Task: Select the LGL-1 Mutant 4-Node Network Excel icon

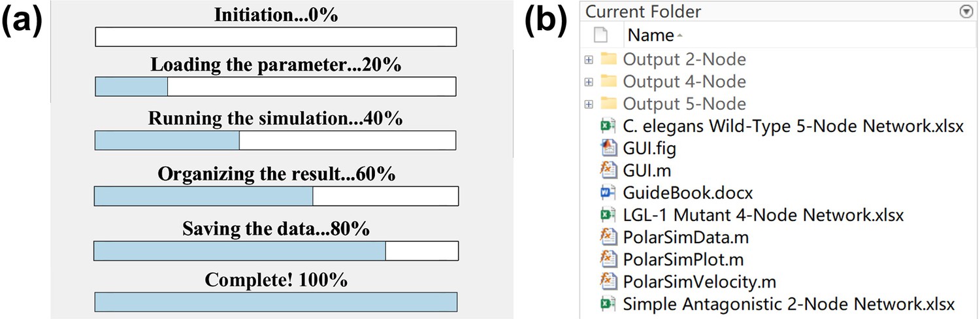Action: (608, 214)
